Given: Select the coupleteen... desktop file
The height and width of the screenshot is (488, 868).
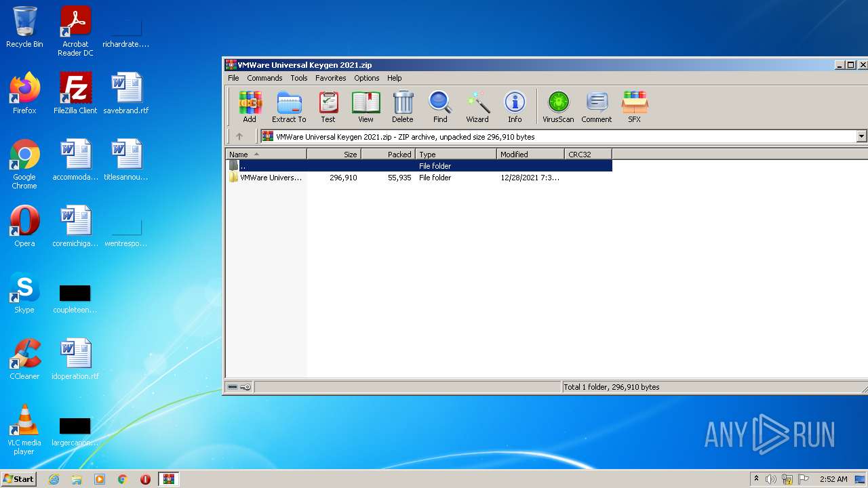Looking at the screenshot, I should [75, 298].
